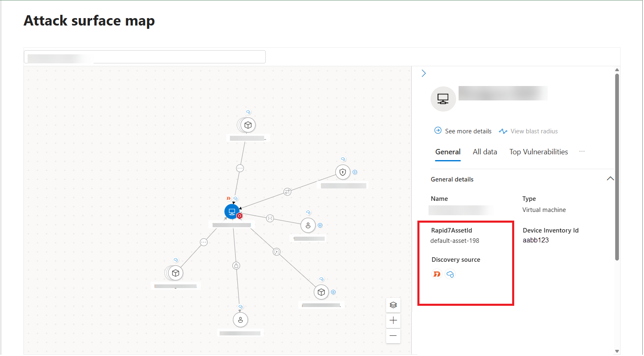This screenshot has height=356, width=644.
Task: Zoom in with the plus button
Action: pos(393,320)
